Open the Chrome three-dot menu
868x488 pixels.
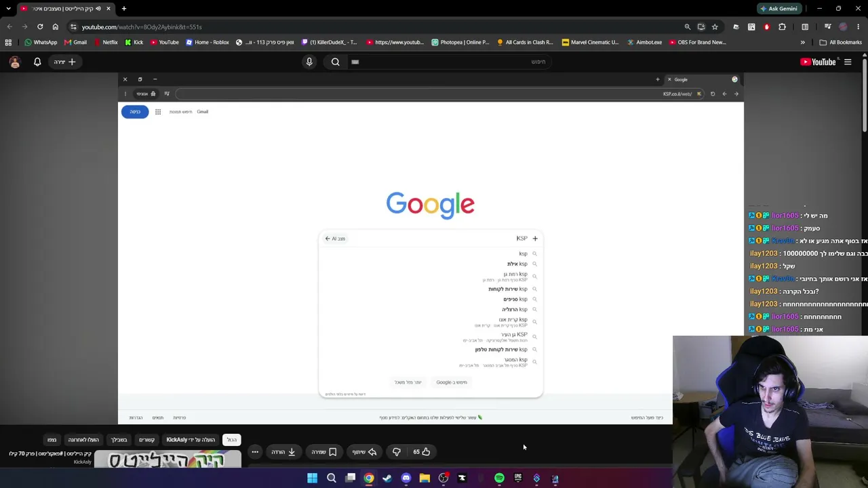click(859, 27)
